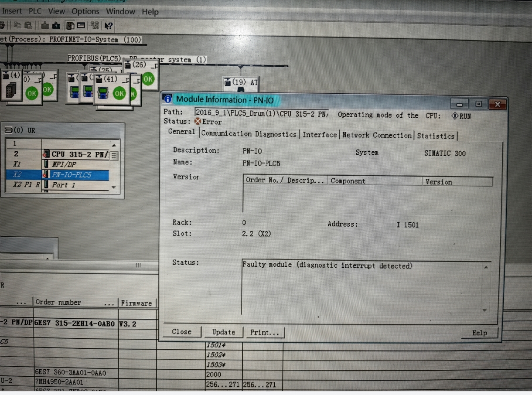Screen dimensions: 532x395
Task: Click the rack table scroll-down arrow
Action: pyautogui.click(x=114, y=187)
